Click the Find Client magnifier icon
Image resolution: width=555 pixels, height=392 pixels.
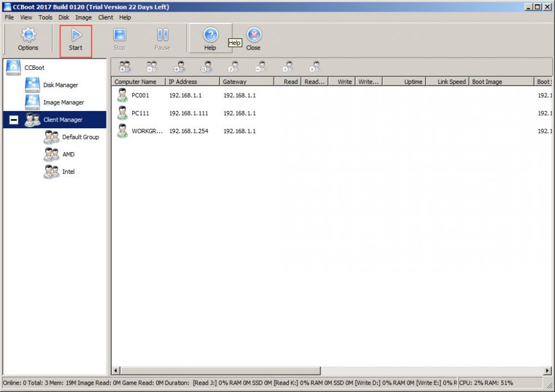coord(206,67)
